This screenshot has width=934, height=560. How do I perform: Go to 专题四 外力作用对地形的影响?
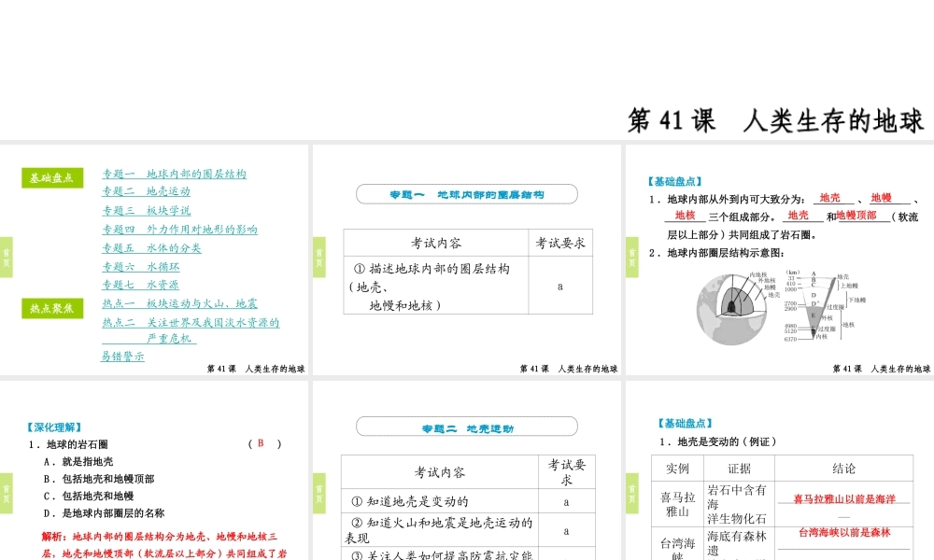point(179,229)
